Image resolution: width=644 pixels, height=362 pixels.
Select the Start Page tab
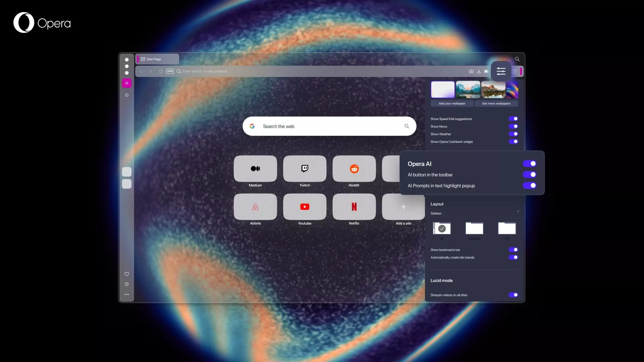pos(157,59)
